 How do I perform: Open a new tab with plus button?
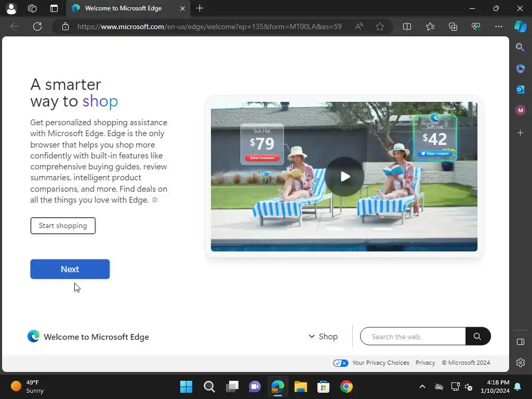tap(200, 8)
